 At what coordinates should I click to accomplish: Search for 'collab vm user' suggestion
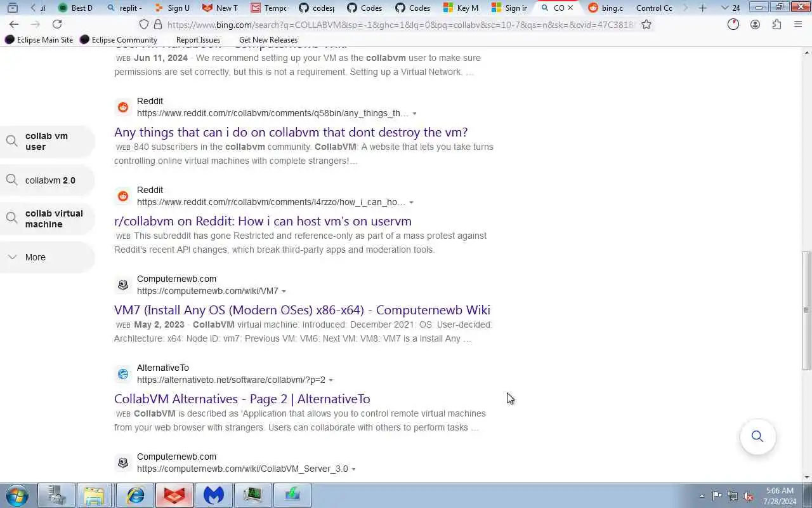coord(48,141)
